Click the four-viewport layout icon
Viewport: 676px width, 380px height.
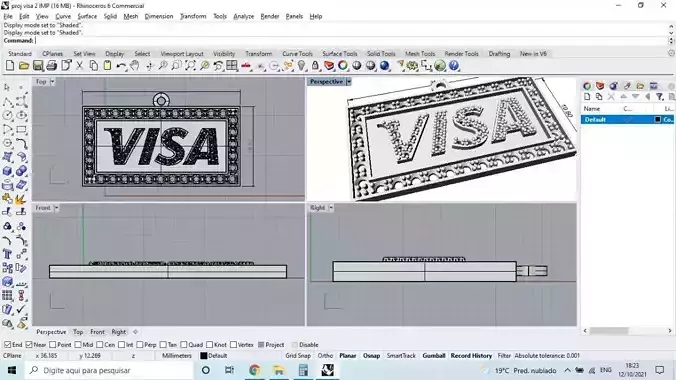point(232,66)
